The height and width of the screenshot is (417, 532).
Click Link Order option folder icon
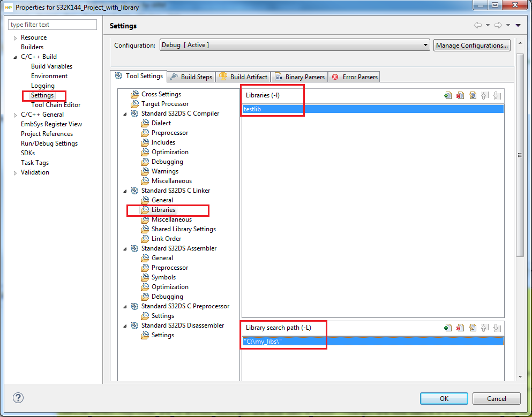[x=145, y=239]
